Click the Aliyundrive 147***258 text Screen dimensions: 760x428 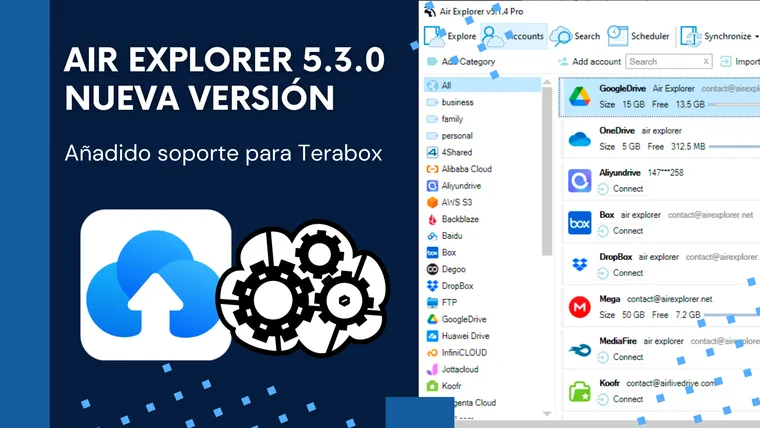click(665, 173)
